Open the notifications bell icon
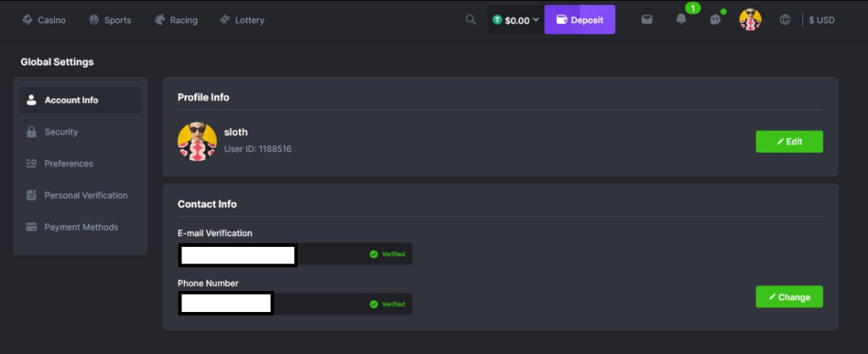Image resolution: width=868 pixels, height=354 pixels. click(x=681, y=20)
